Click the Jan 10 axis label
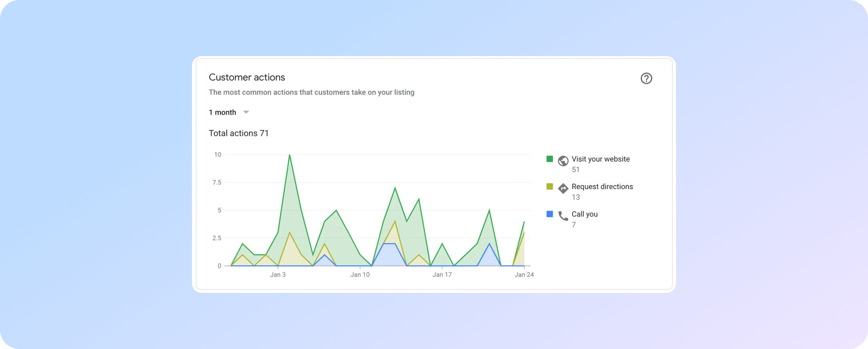 coord(360,275)
